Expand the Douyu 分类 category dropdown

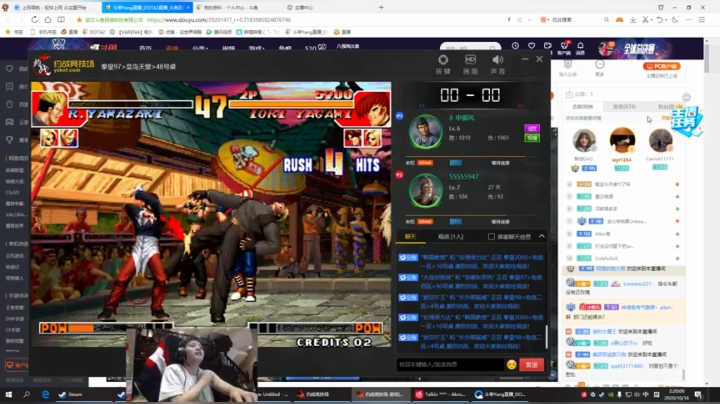(200, 48)
